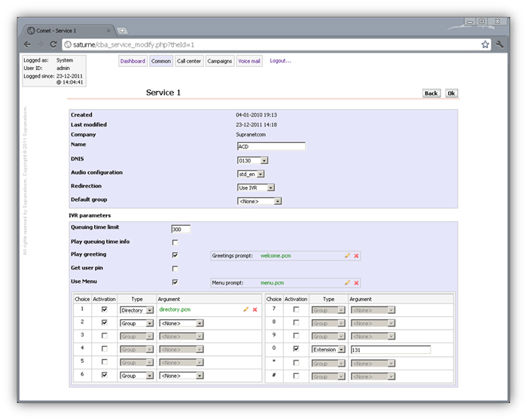Open the Voice mail menu

[x=249, y=61]
